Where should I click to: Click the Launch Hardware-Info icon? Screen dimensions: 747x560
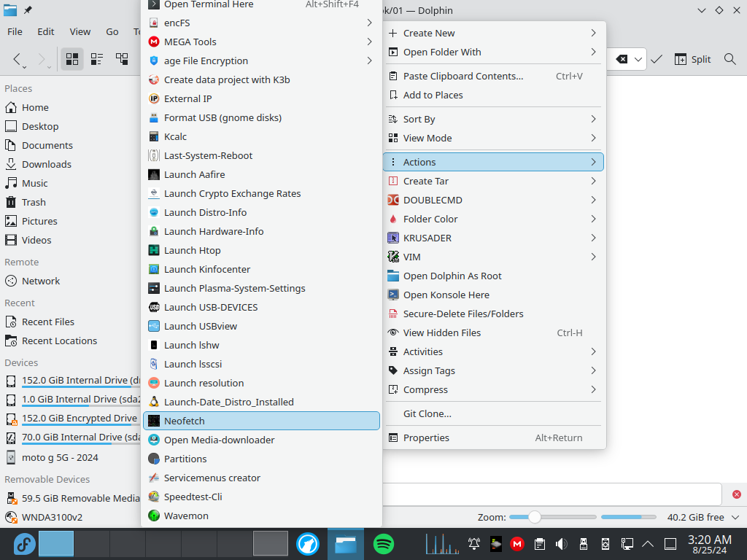154,231
